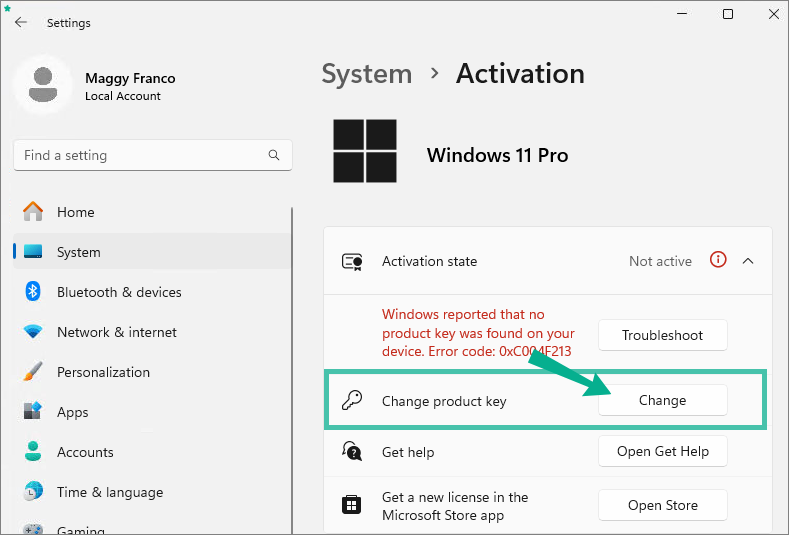Click the Change product key label
The width and height of the screenshot is (789, 535).
(x=444, y=401)
